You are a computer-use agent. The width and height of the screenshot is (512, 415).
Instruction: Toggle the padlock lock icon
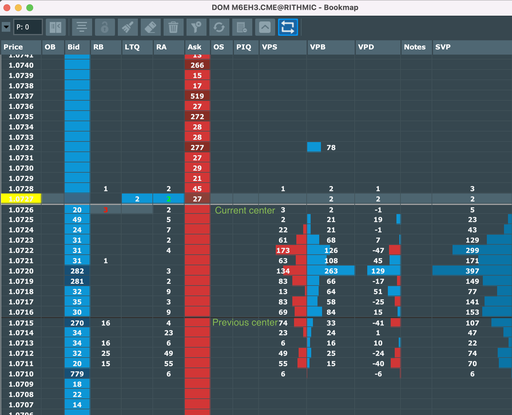coord(105,27)
